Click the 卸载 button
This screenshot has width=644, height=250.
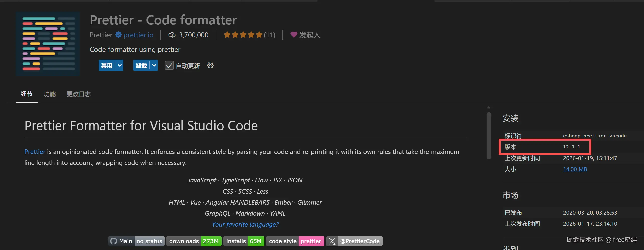(141, 66)
